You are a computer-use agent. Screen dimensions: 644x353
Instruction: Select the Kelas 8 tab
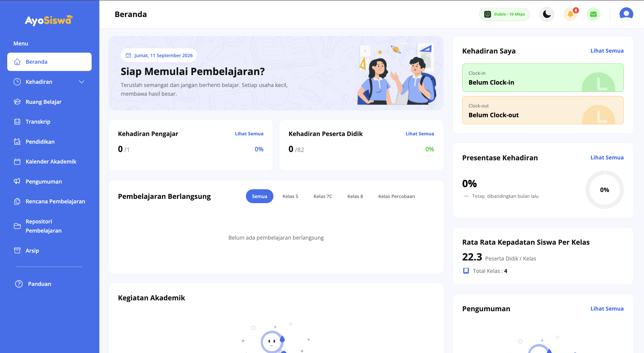pos(355,196)
